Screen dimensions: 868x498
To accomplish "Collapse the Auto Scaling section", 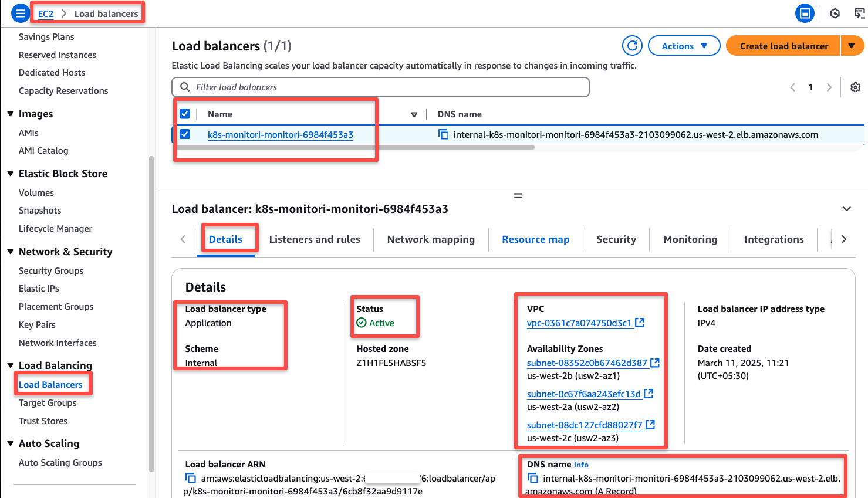I will [x=11, y=443].
